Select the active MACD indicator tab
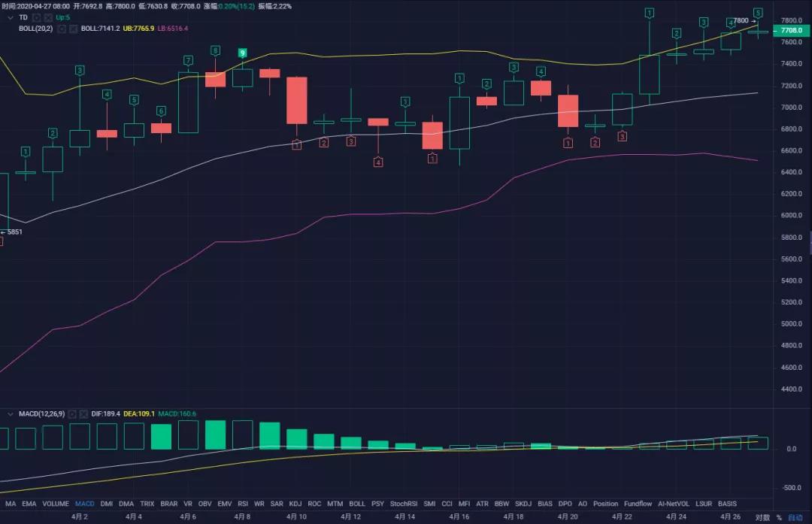The width and height of the screenshot is (812, 524). [85, 503]
